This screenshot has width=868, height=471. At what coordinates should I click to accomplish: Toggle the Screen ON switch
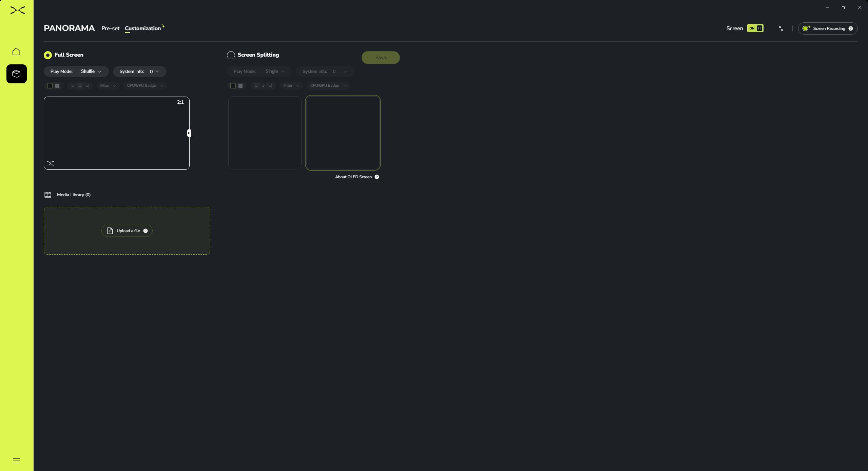pyautogui.click(x=755, y=28)
